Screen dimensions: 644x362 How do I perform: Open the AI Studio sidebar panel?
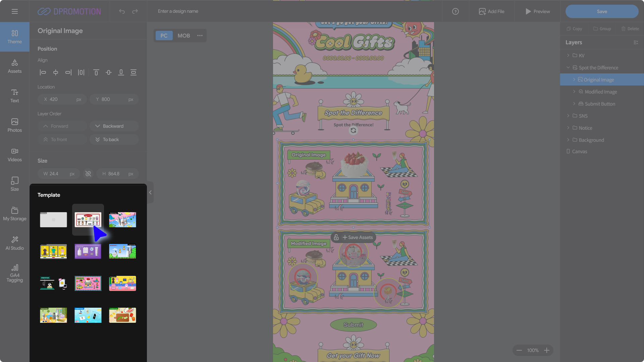14,243
